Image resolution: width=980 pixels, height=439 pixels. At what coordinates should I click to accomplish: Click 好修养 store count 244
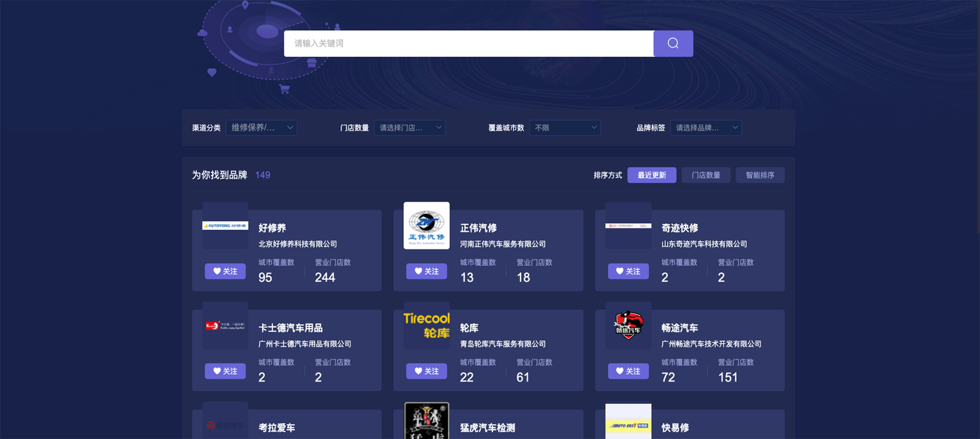[x=325, y=278]
